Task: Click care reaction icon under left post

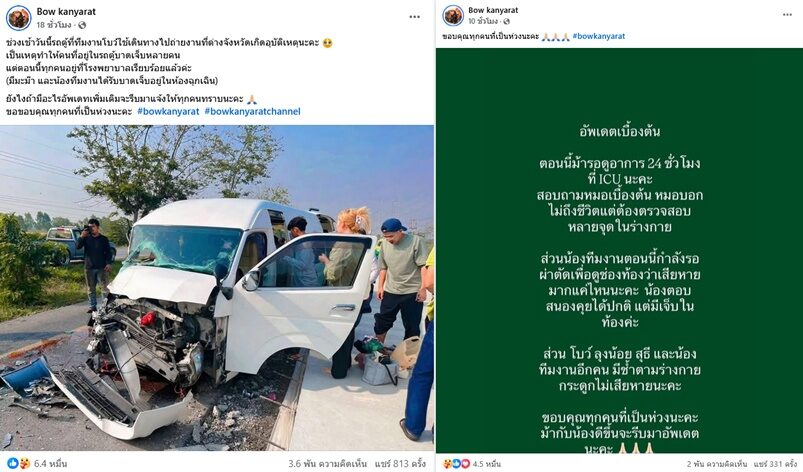Action: (x=24, y=463)
